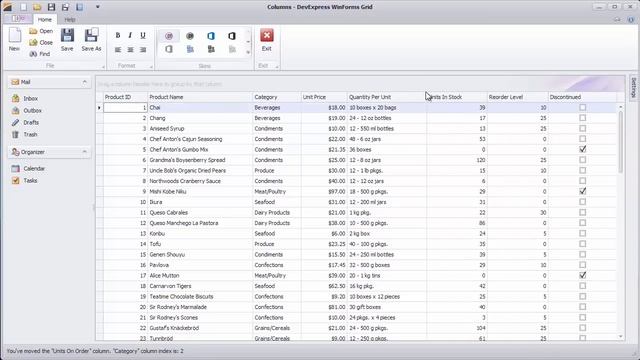This screenshot has width=640, height=360.
Task: Check Discontinued for Tofu row
Action: click(582, 244)
